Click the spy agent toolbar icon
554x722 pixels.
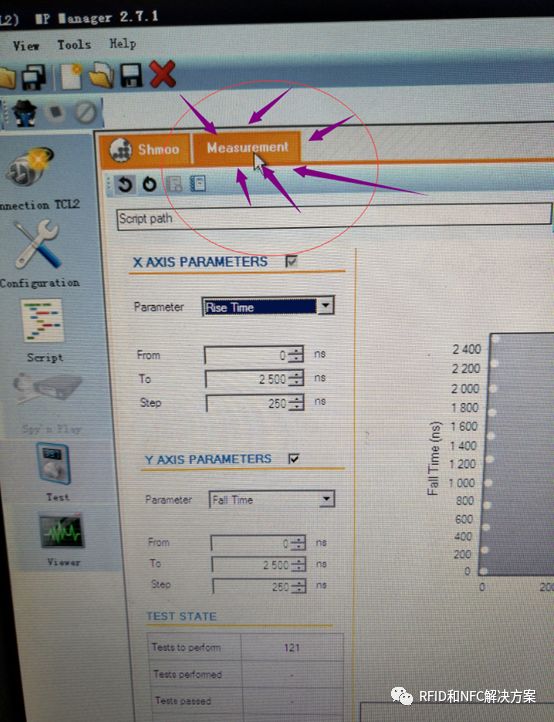pyautogui.click(x=25, y=112)
